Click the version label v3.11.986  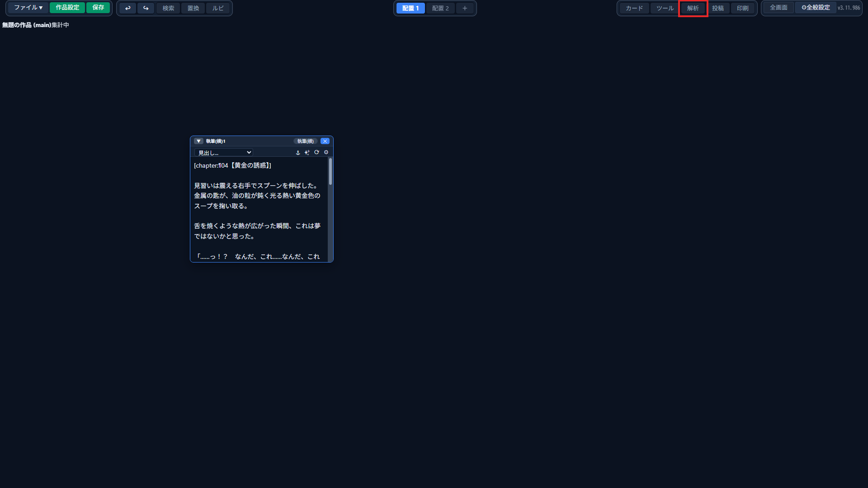point(849,8)
